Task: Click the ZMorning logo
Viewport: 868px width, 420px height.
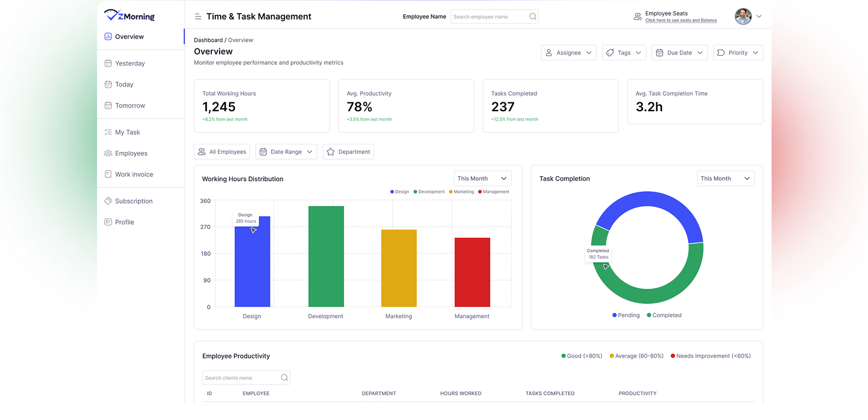Action: (x=129, y=15)
